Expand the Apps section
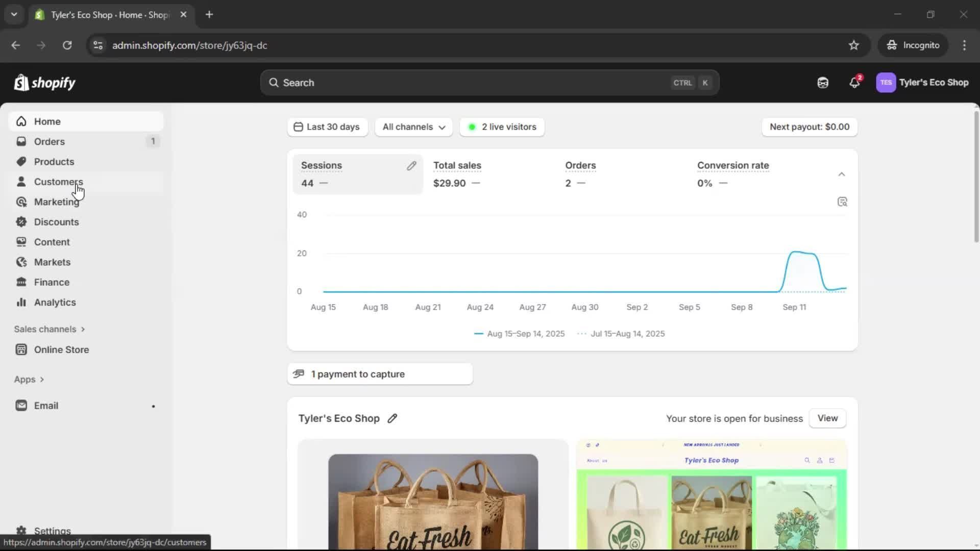This screenshot has width=980, height=551. (x=29, y=380)
